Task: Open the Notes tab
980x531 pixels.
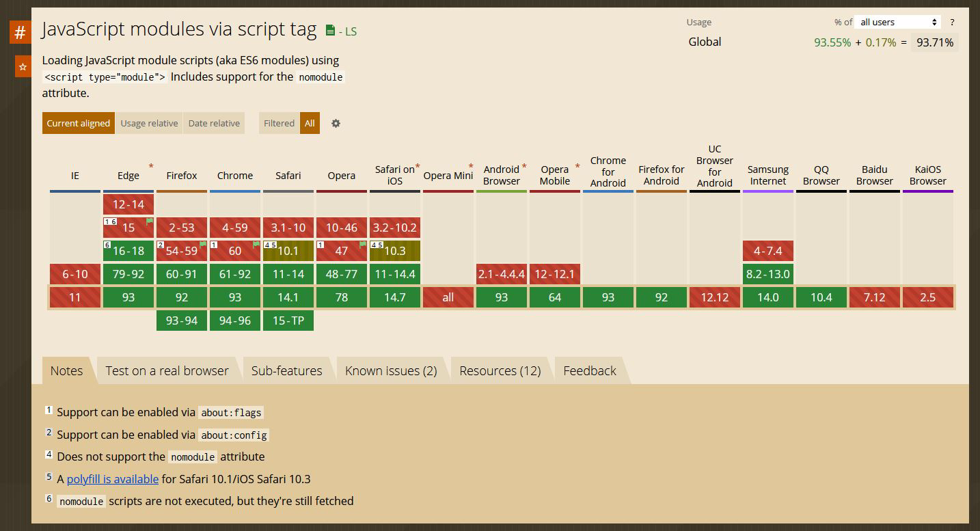Action: tap(66, 370)
